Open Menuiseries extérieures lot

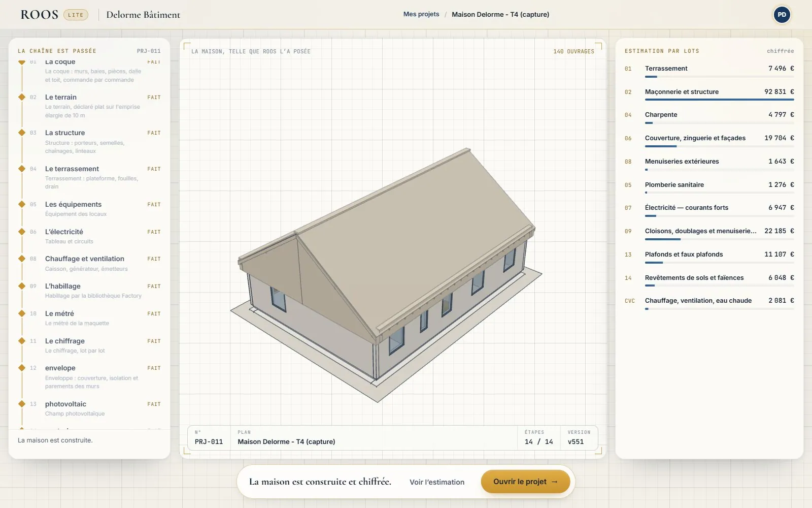coord(709,164)
